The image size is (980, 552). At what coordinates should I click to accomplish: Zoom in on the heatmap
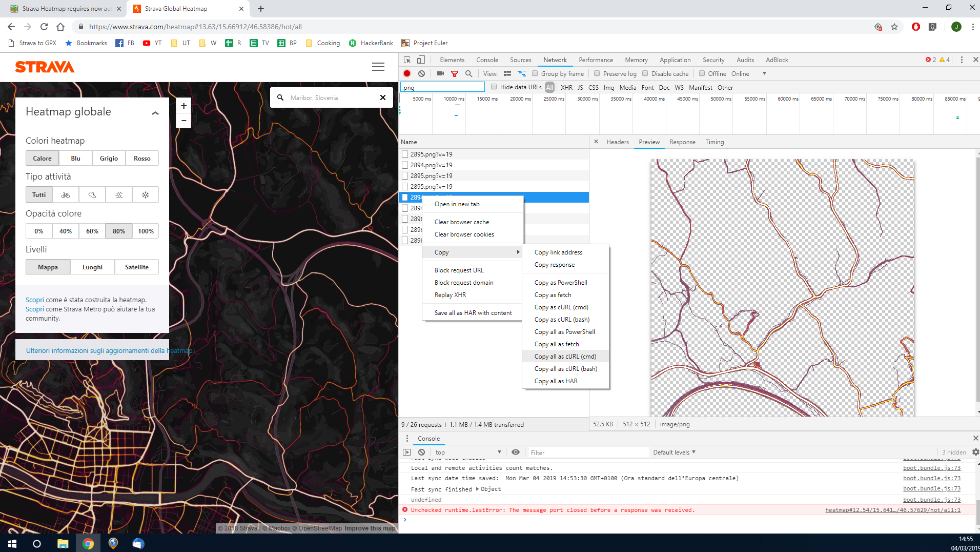pos(183,106)
